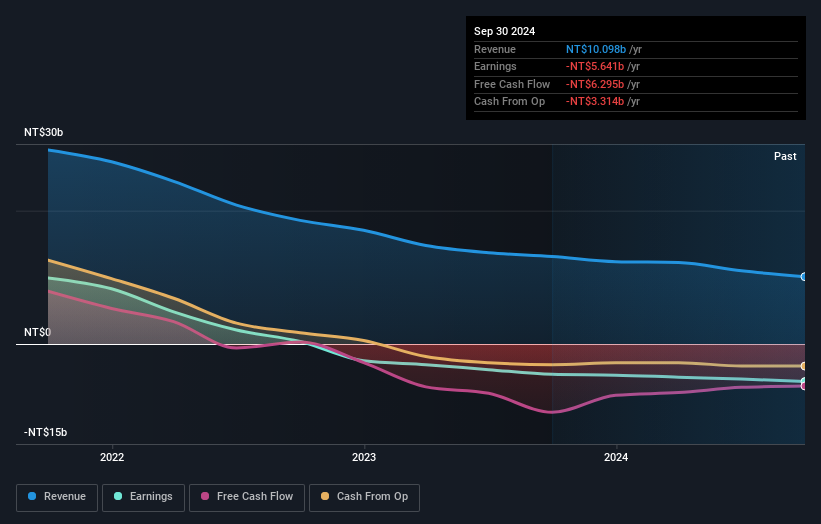Image resolution: width=821 pixels, height=524 pixels.
Task: Select the Cash From Op endpoint marker
Action: 804,366
